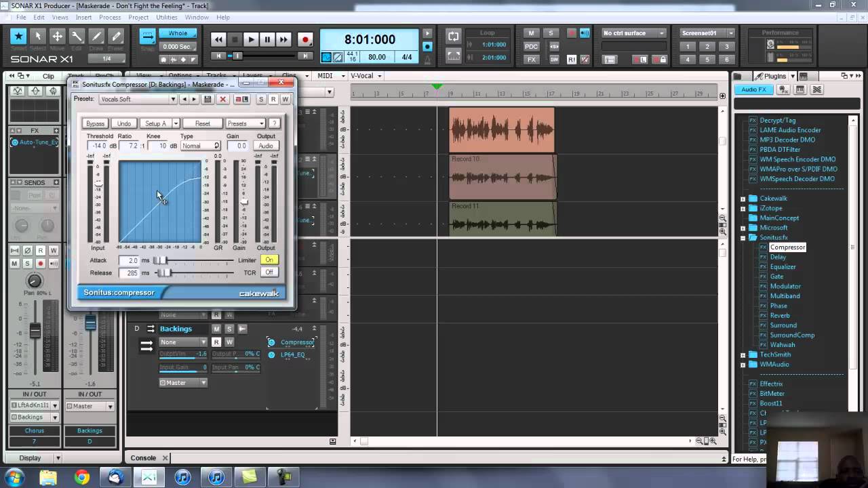The height and width of the screenshot is (488, 868).
Task: Activate the Move tool
Action: click(58, 37)
